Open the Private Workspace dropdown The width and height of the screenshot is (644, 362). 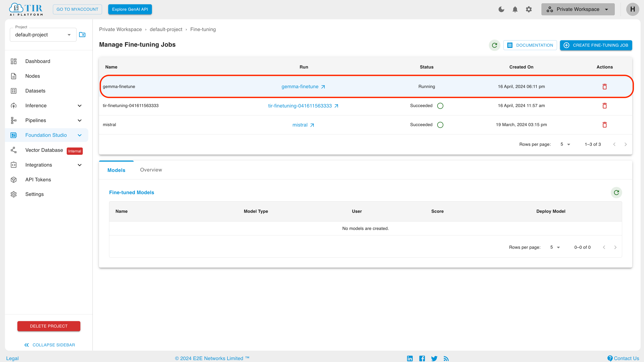click(578, 9)
